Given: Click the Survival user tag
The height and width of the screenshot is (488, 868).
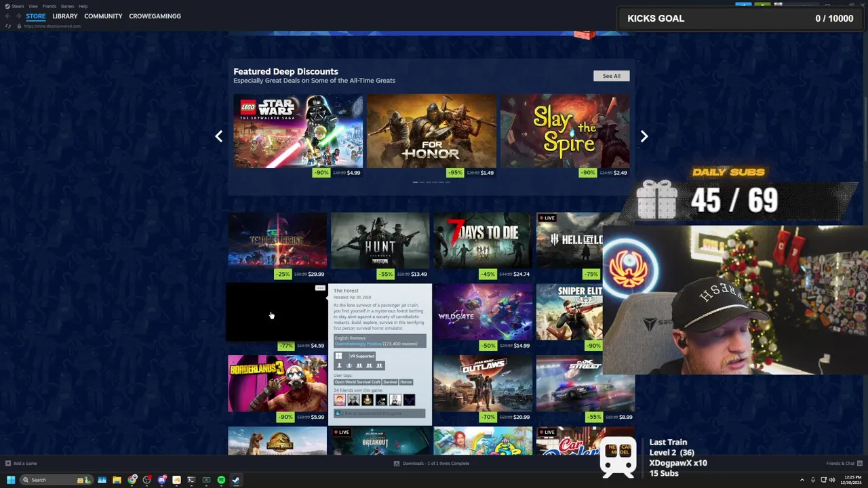Looking at the screenshot, I should [390, 382].
